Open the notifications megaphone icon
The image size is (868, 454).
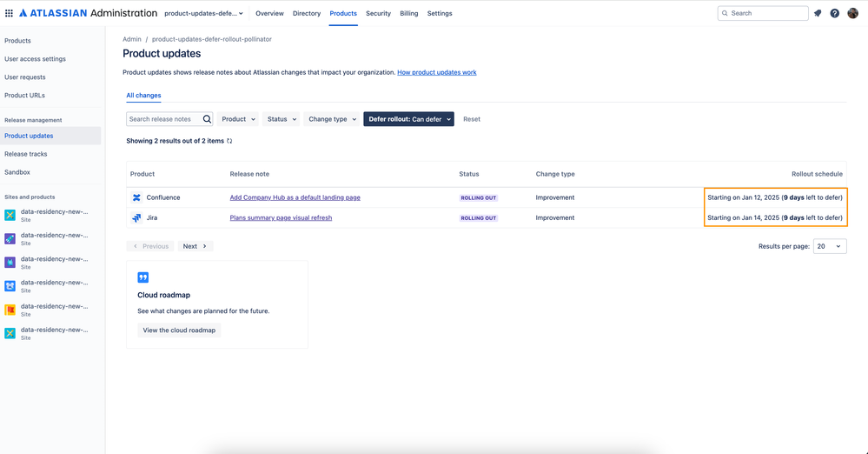point(818,13)
